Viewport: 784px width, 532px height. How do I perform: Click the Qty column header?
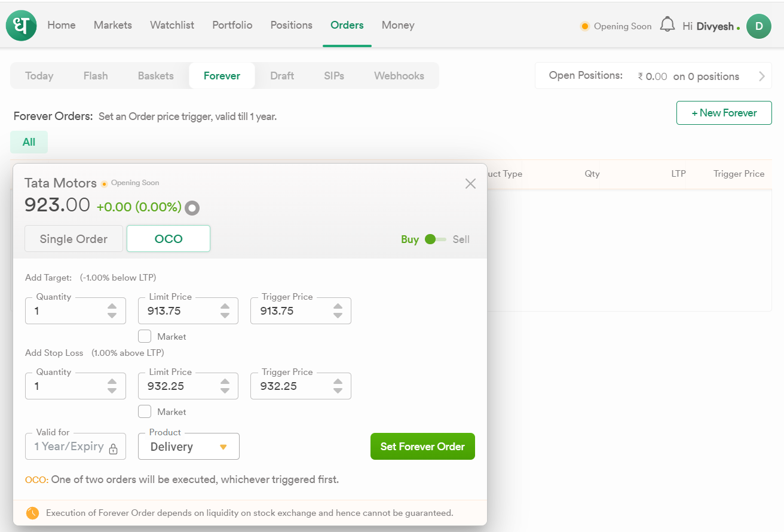click(x=592, y=174)
